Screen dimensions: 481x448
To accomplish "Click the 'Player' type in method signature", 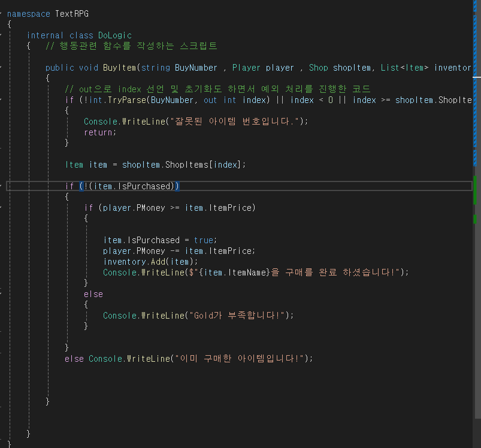I will point(246,68).
